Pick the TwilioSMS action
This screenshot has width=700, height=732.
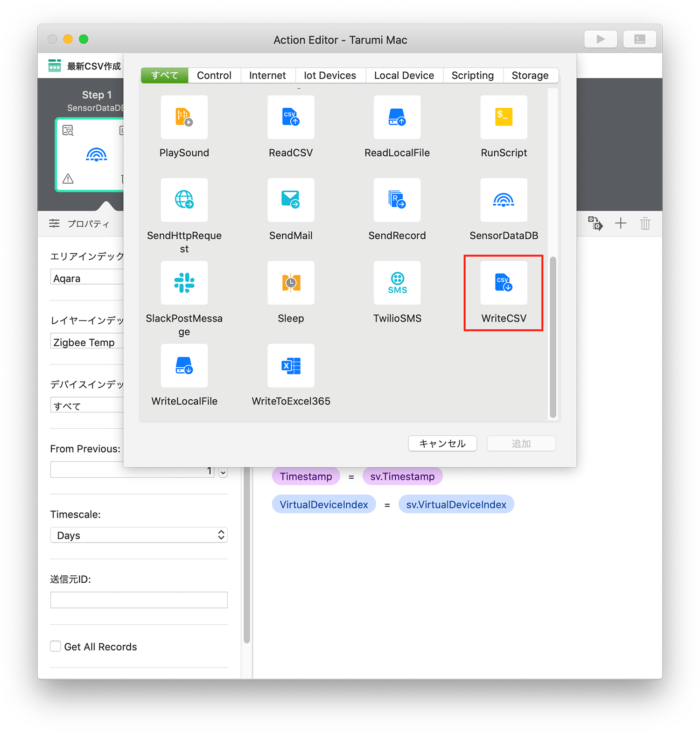[x=397, y=283]
